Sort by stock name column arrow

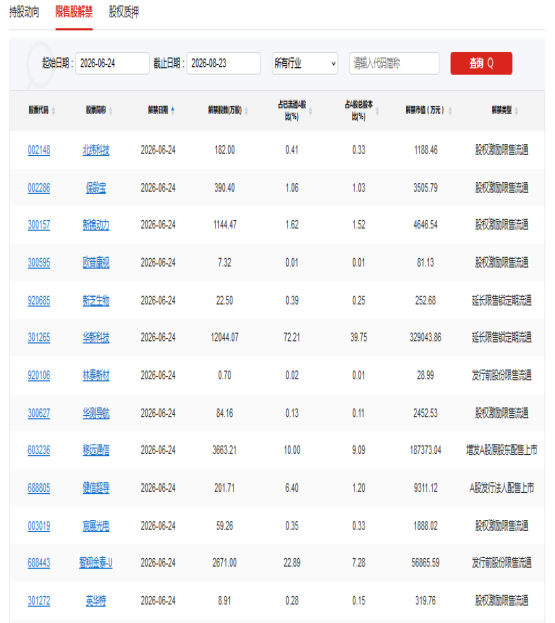110,111
